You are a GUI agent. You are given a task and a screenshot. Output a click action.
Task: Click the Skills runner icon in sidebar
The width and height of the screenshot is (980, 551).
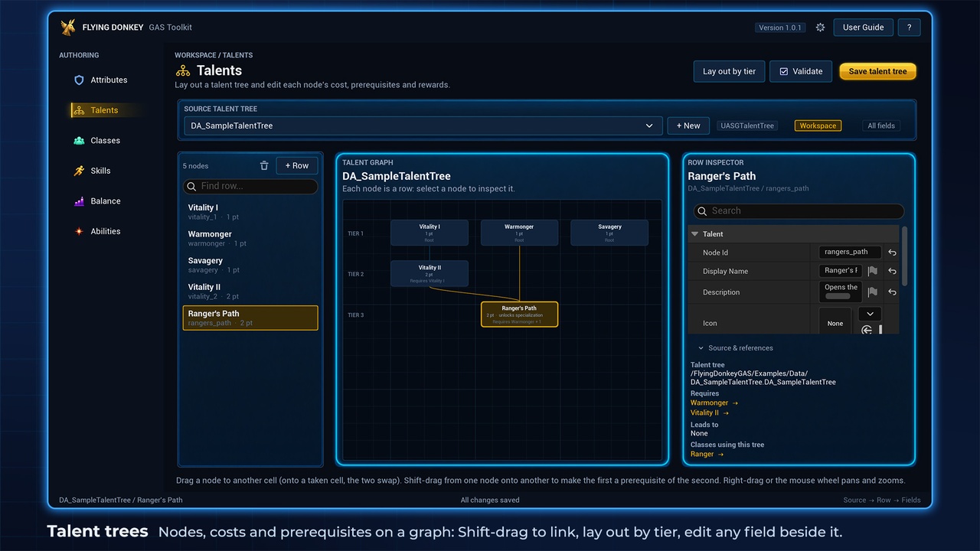(79, 171)
